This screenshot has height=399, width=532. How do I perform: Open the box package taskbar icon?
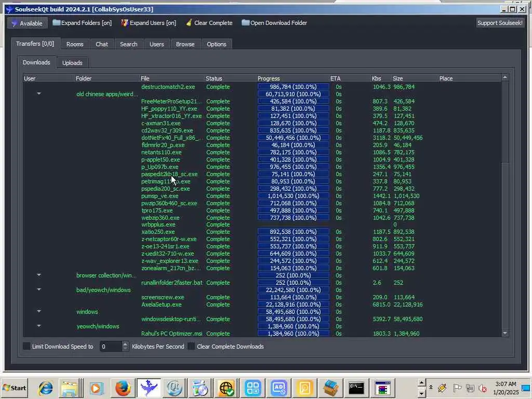331,388
